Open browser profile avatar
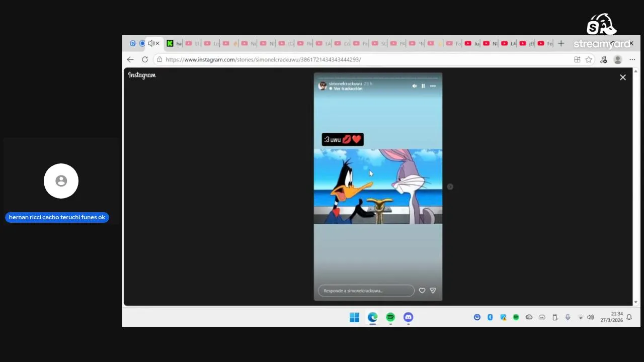 pyautogui.click(x=618, y=59)
